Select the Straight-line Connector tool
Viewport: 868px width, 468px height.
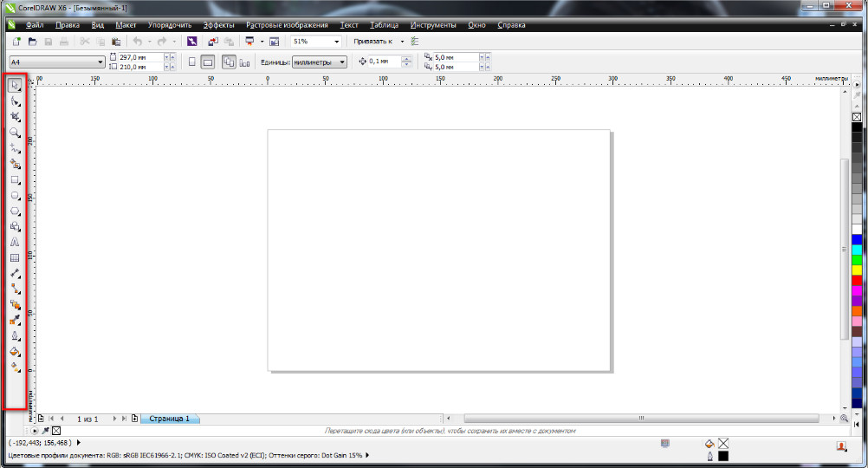click(15, 289)
